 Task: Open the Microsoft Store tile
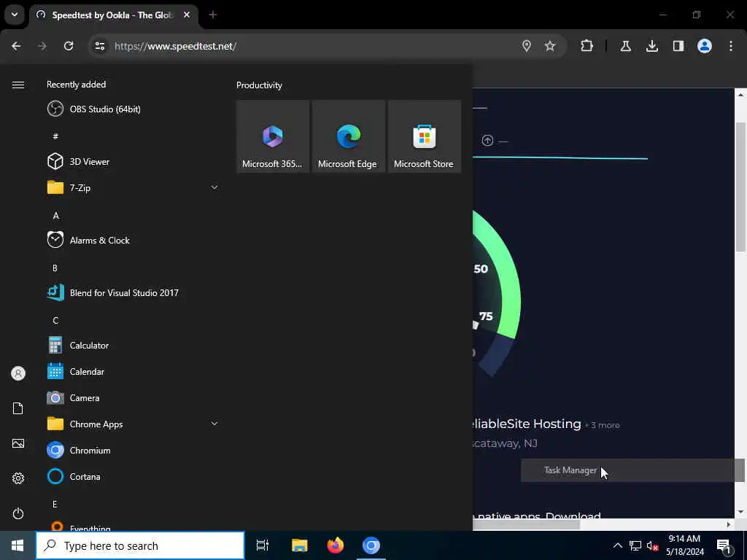click(424, 136)
